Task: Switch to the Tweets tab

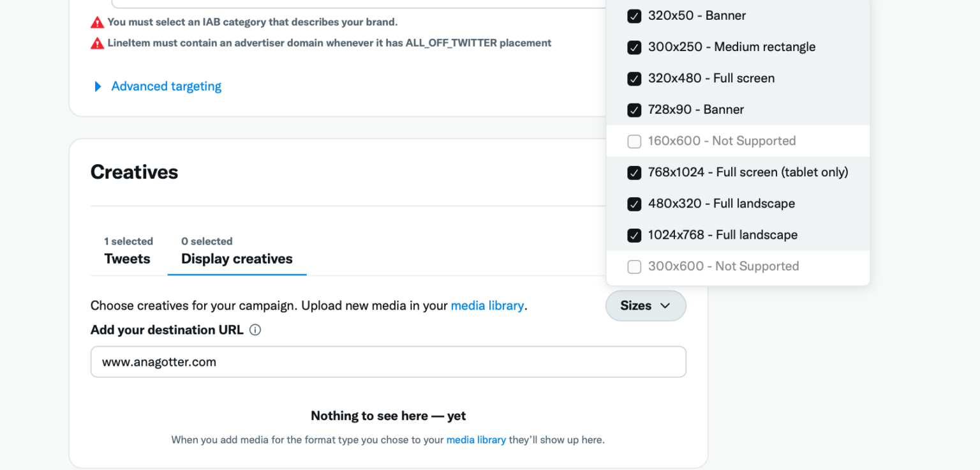Action: (127, 259)
